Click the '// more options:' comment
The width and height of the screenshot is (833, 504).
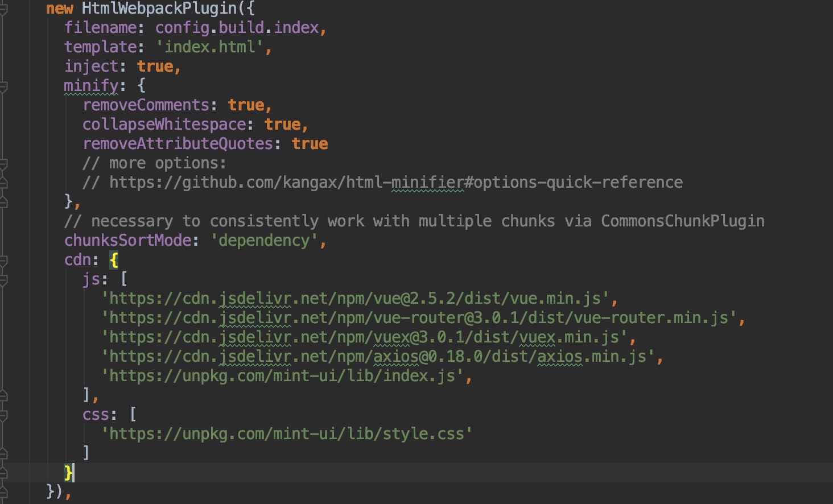pyautogui.click(x=154, y=163)
